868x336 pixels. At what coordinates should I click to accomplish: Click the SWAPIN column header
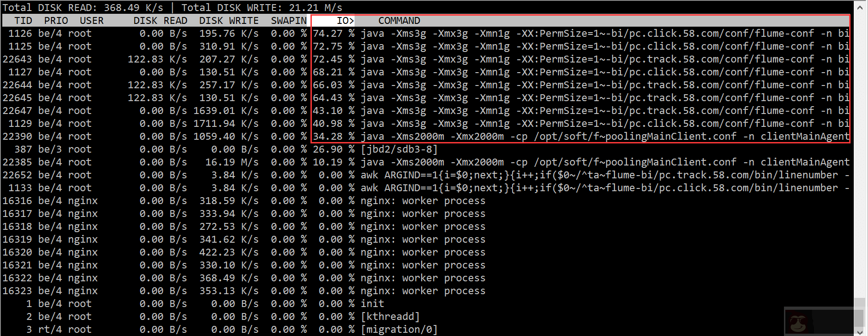289,21
